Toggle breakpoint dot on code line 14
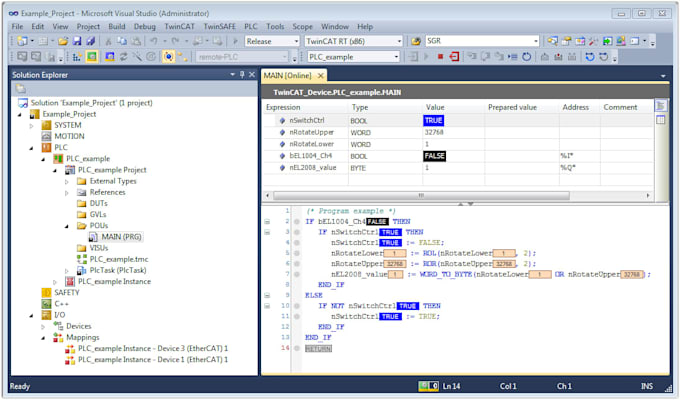 tap(297, 348)
